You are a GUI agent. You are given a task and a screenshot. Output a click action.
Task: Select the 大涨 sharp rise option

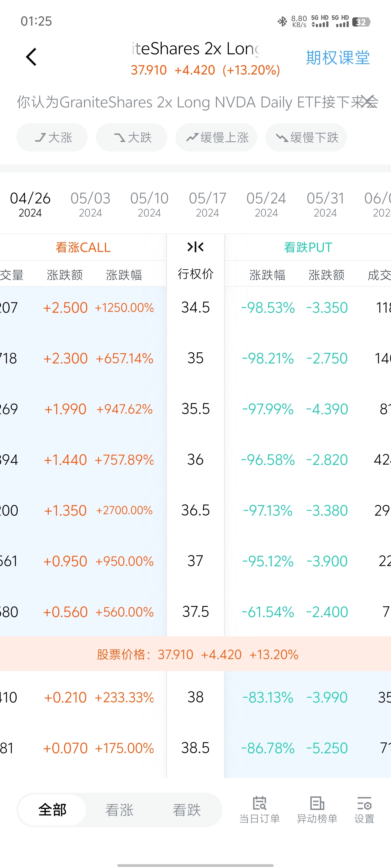click(x=52, y=138)
